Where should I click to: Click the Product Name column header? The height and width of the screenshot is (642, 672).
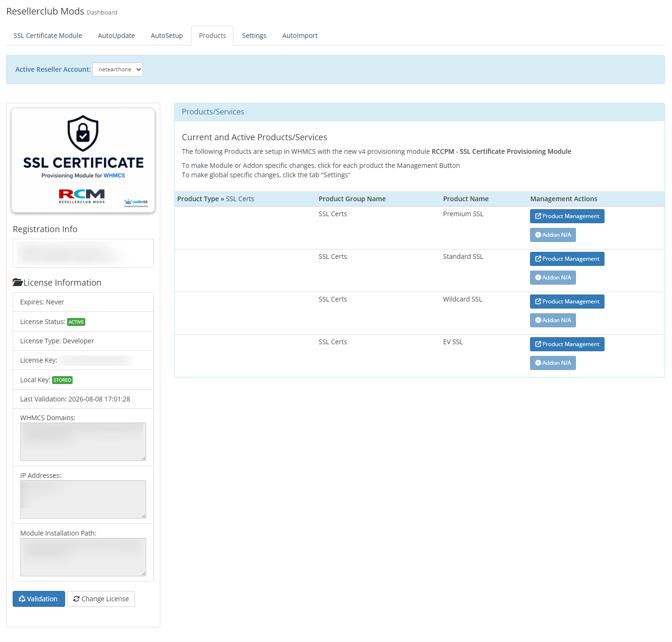click(x=466, y=199)
